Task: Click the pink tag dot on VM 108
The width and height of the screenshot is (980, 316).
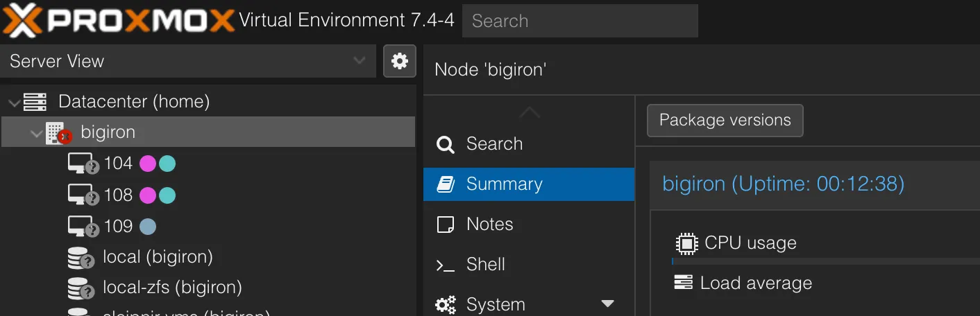Action: coord(148,195)
